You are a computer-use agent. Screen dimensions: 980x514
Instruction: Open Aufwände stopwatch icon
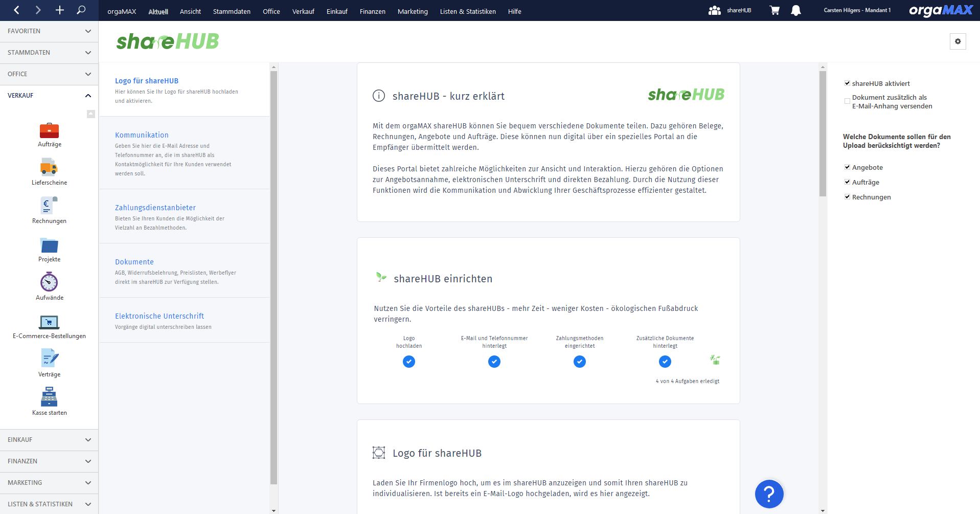(49, 282)
